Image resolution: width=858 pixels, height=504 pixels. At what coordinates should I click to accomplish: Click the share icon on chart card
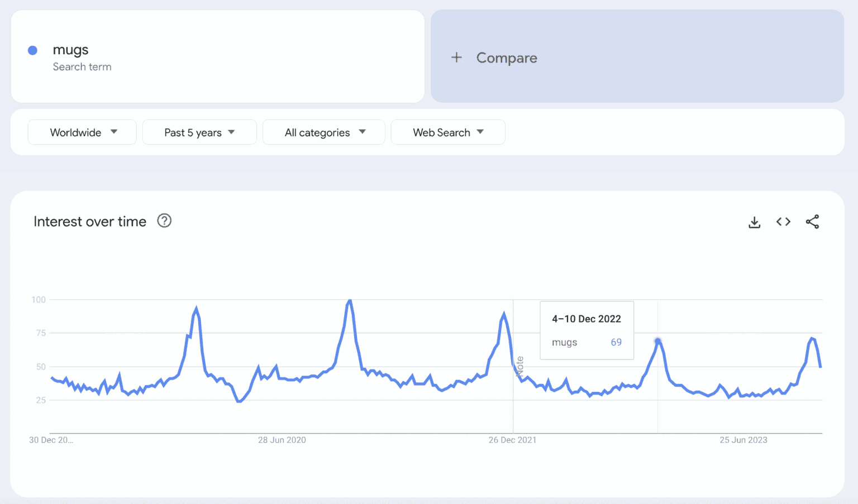tap(812, 222)
